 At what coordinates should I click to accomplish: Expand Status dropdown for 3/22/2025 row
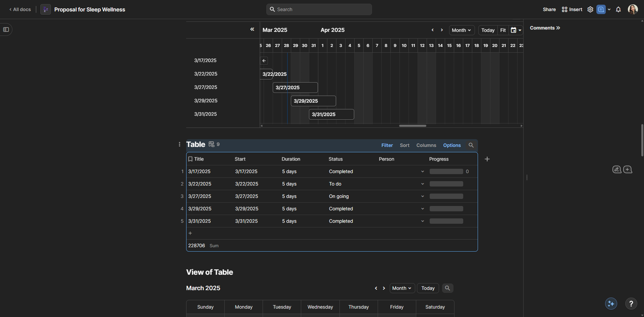point(422,184)
